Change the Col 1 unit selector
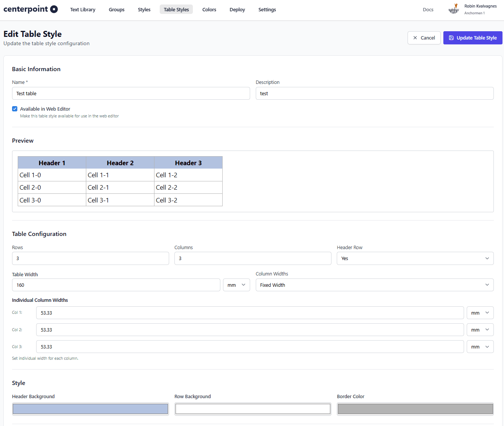Image resolution: width=504 pixels, height=426 pixels. point(480,313)
